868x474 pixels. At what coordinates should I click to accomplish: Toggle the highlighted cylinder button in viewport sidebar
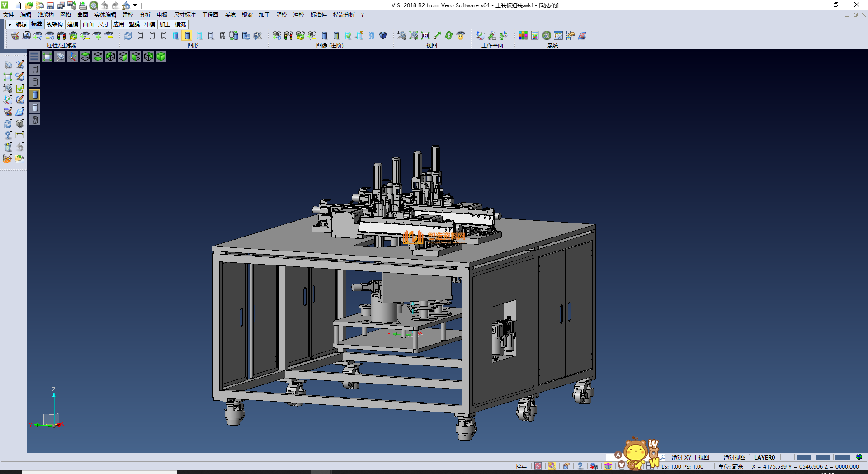(35, 95)
